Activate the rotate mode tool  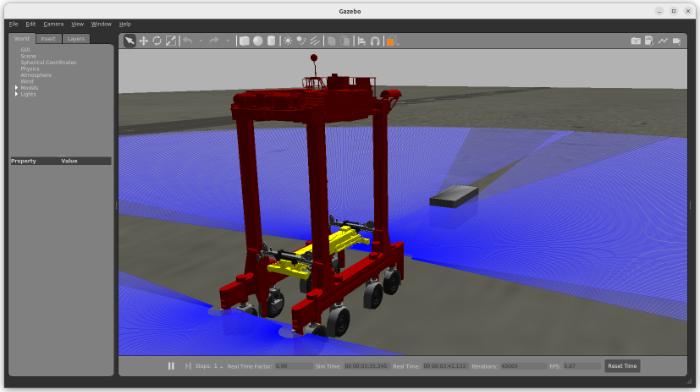click(157, 41)
